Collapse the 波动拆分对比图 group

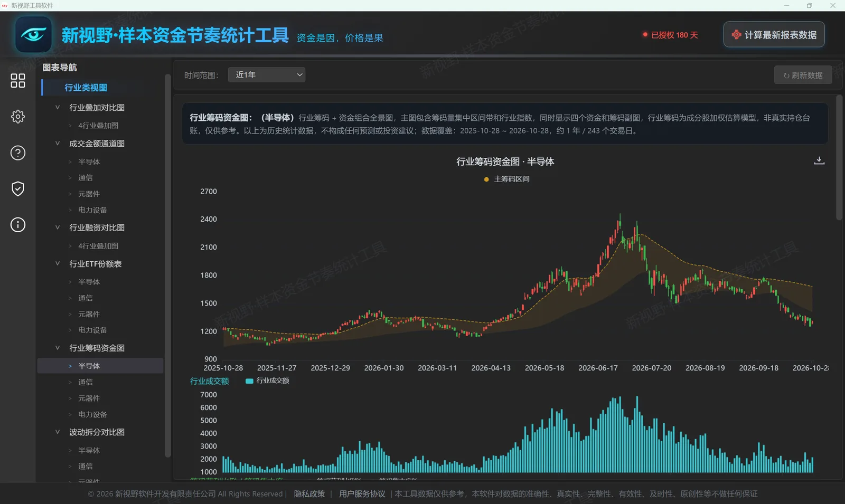pyautogui.click(x=58, y=432)
